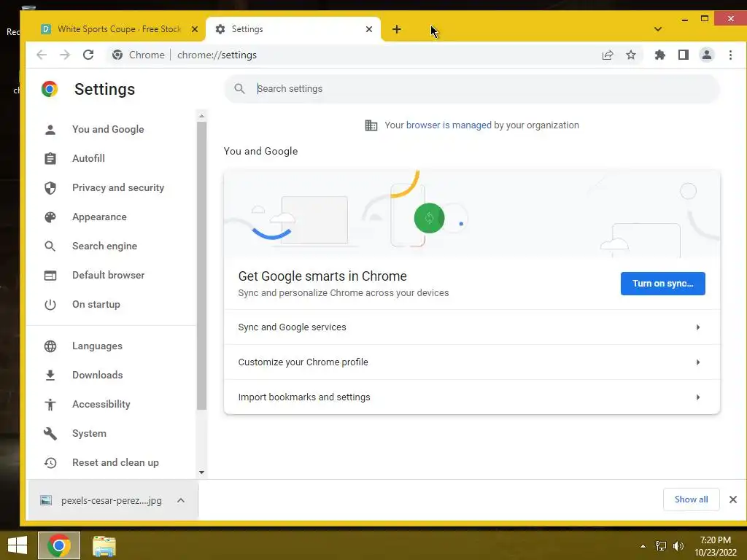Open taskbar clock showing 7:20 PM

pos(715,545)
